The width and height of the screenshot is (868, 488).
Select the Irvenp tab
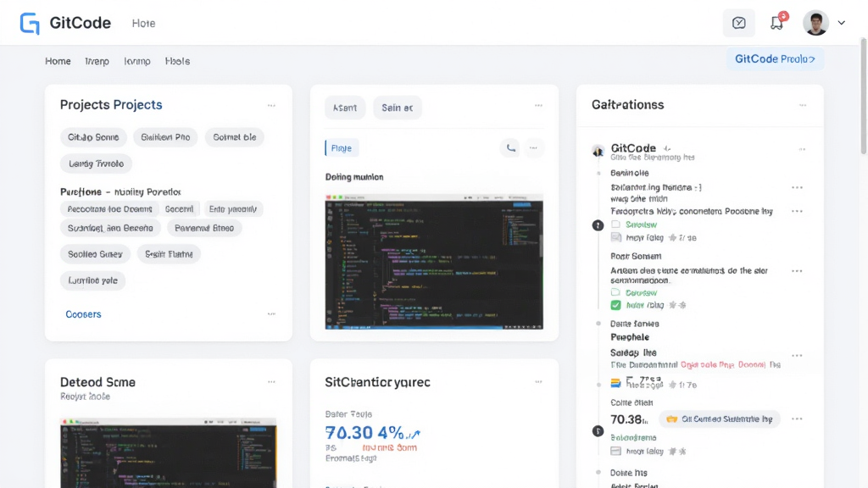tap(97, 61)
